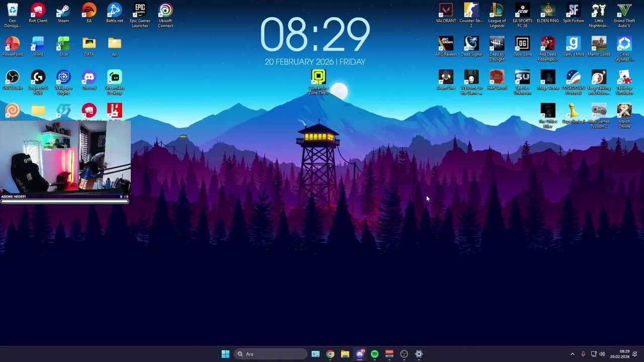Click the Superliminal shortcut
Screen dimensions: 644x362
573,114
